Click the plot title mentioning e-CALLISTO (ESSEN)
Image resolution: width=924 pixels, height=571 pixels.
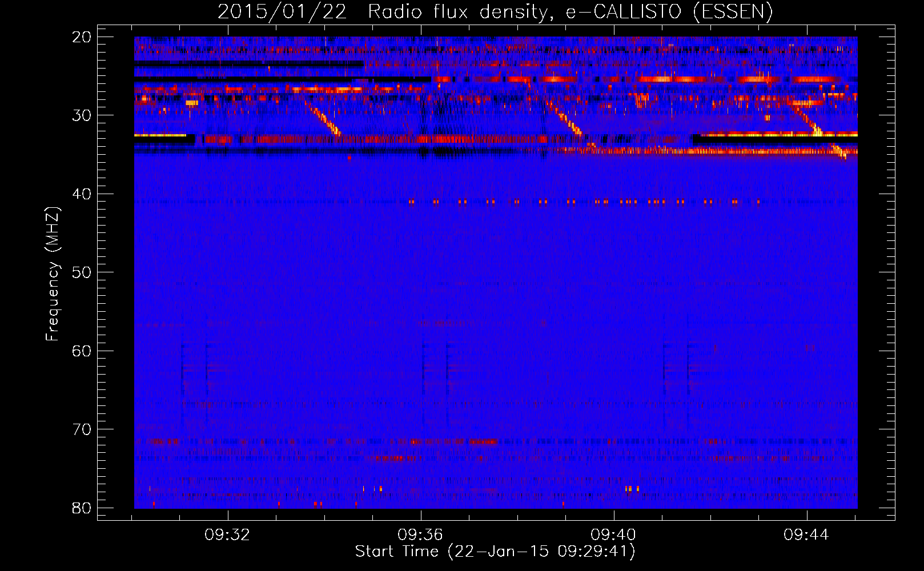tap(495, 12)
